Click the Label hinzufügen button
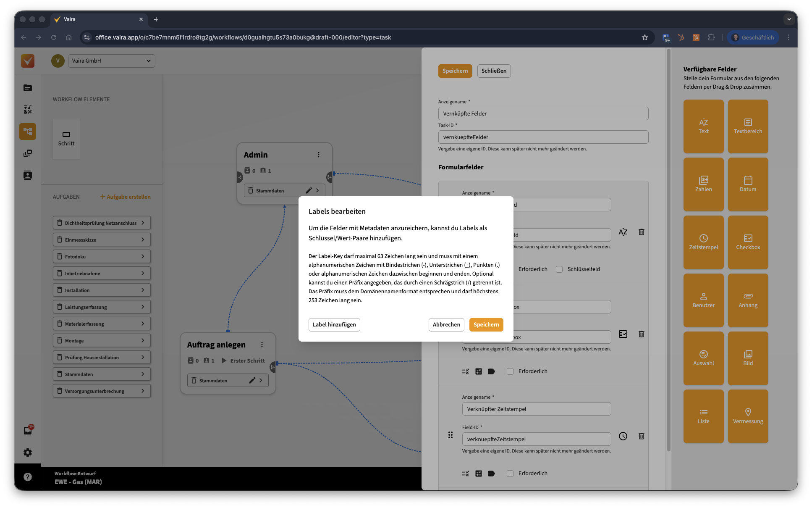The height and width of the screenshot is (508, 812). pyautogui.click(x=334, y=325)
